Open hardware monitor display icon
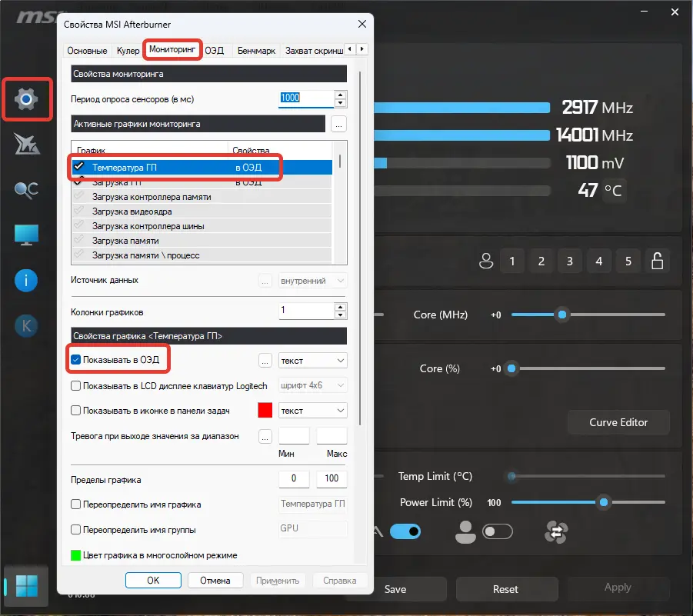Screen dimensions: 693x616 coord(26,235)
